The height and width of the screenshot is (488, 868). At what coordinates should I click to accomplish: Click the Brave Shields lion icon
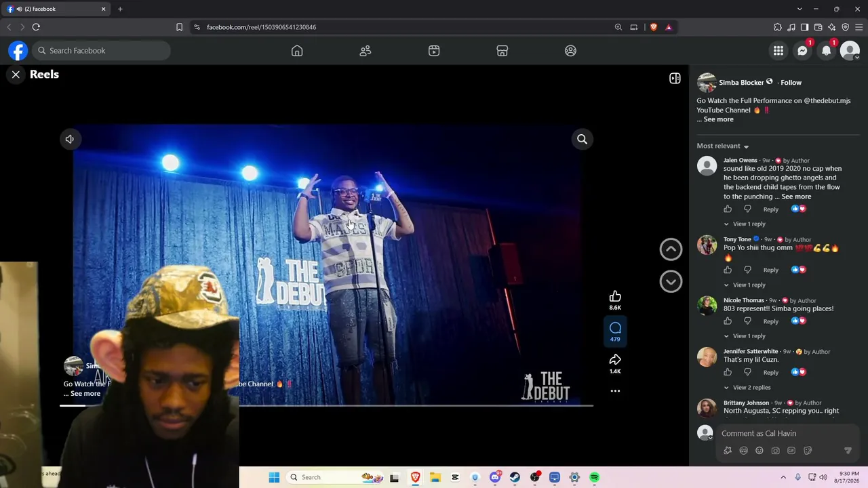tap(654, 27)
